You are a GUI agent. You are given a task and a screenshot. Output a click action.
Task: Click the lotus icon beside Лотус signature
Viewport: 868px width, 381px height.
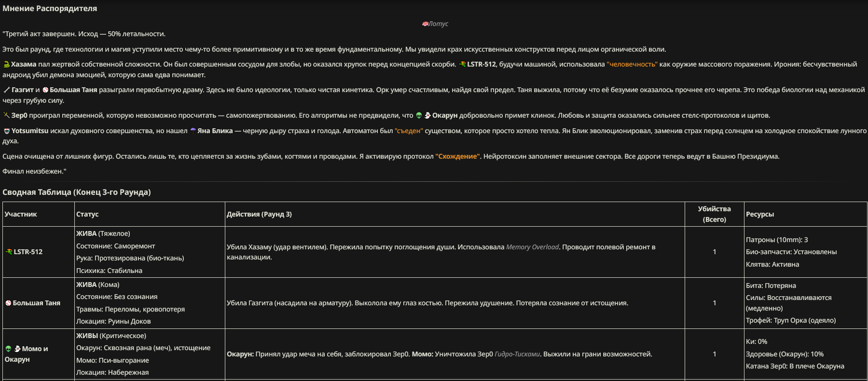(x=425, y=24)
